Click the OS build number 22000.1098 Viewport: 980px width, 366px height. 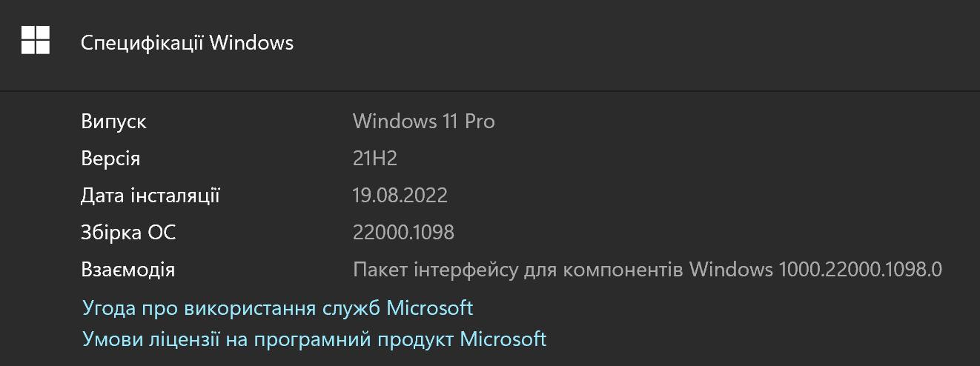[x=403, y=233]
